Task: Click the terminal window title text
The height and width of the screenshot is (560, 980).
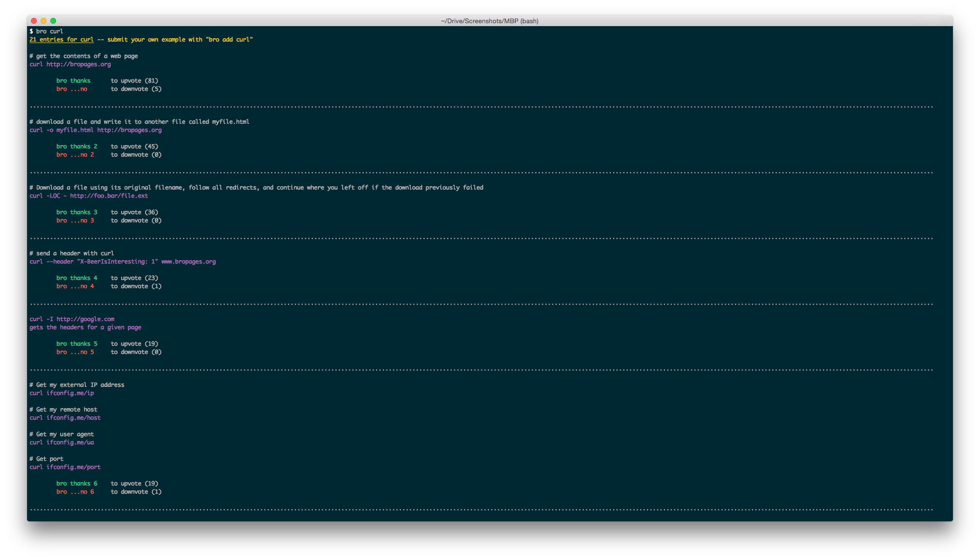Action: (x=490, y=21)
